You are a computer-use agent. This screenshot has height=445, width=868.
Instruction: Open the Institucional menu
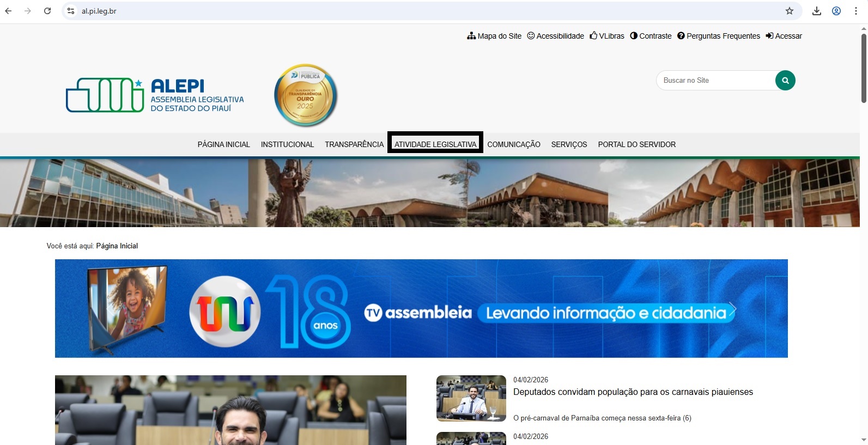click(287, 144)
